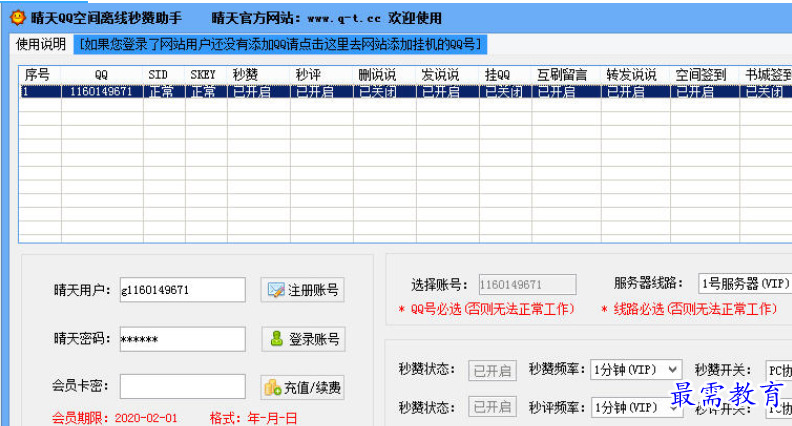Image resolution: width=792 pixels, height=426 pixels.
Task: Click the second 秒赞状态 已开启 button
Action: pyautogui.click(x=492, y=407)
